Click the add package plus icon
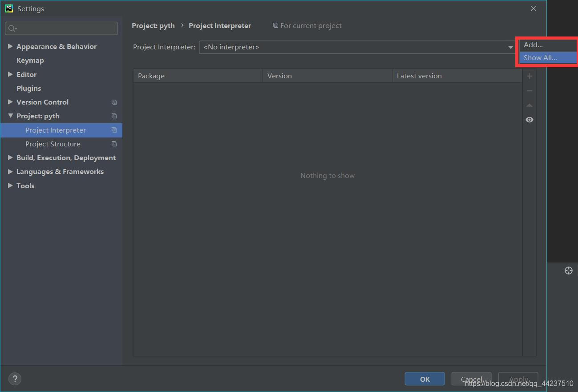The image size is (578, 392). point(529,76)
